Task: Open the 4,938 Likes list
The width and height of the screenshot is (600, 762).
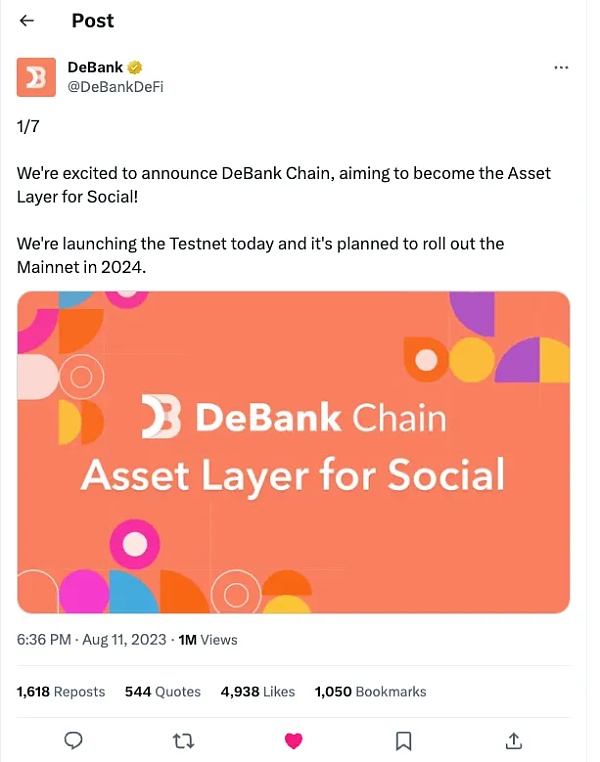Action: (258, 692)
